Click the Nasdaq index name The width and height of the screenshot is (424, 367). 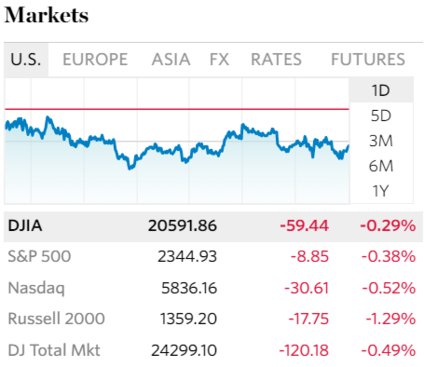click(36, 288)
